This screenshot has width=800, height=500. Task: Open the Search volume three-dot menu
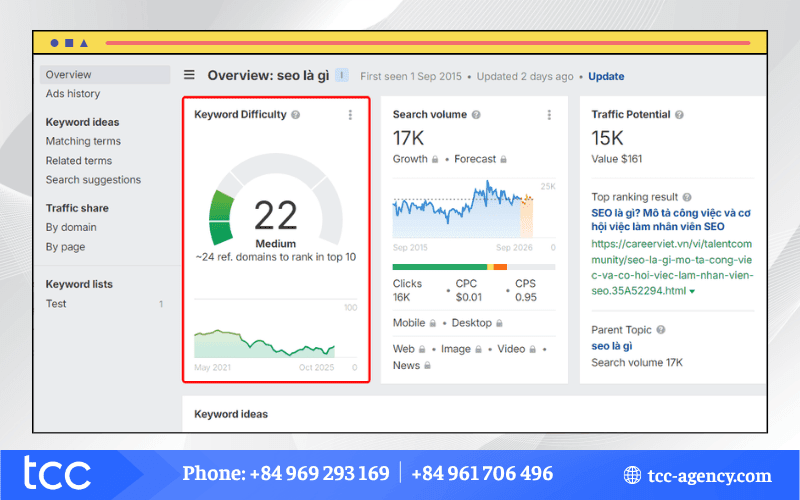tap(549, 115)
